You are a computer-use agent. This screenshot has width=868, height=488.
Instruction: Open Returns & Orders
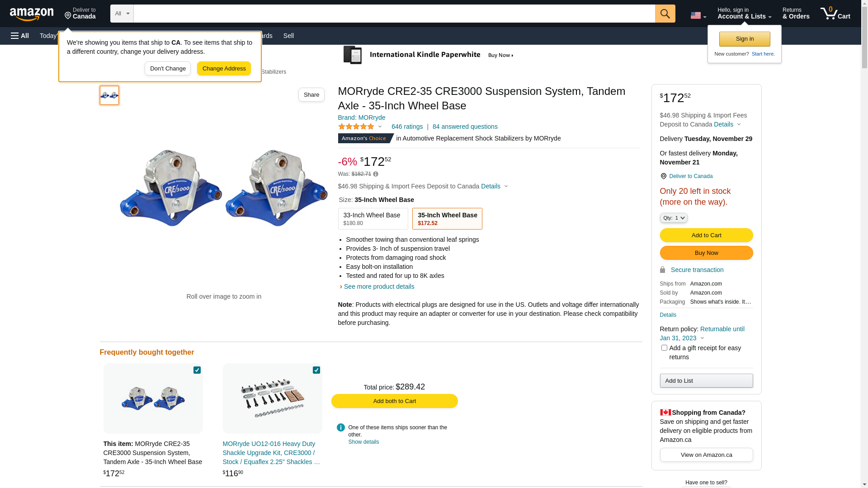click(x=796, y=14)
